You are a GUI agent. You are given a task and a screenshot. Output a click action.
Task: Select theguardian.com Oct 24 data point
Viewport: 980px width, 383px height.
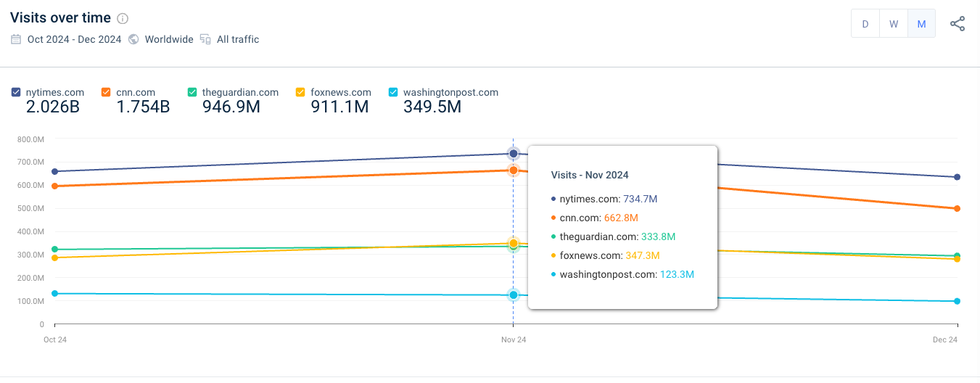point(54,250)
